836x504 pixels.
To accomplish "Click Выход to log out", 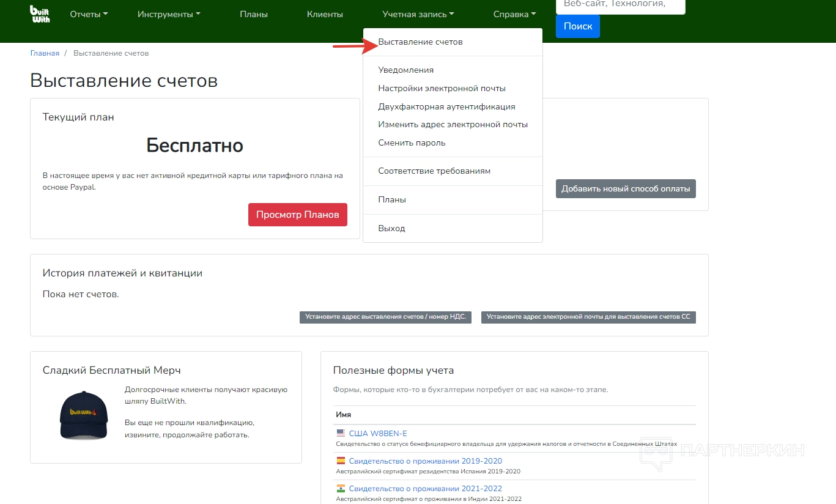I will (x=391, y=228).
